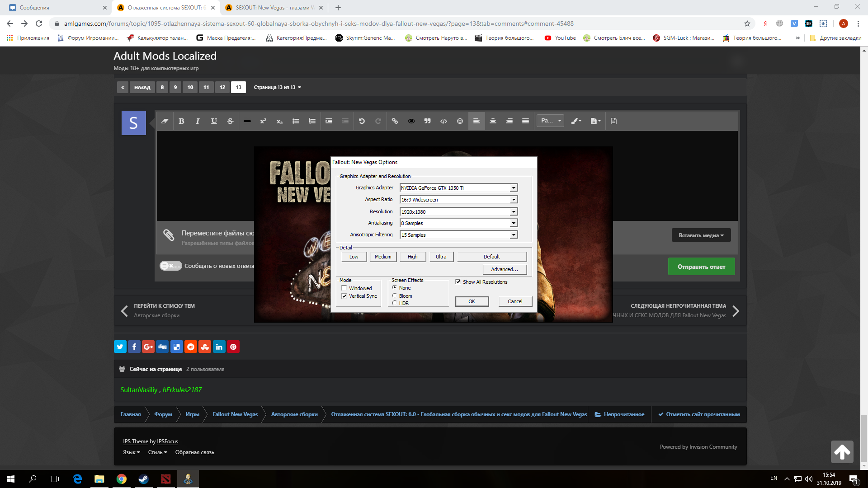Click the quote block icon
This screenshot has height=488, width=868.
point(427,121)
